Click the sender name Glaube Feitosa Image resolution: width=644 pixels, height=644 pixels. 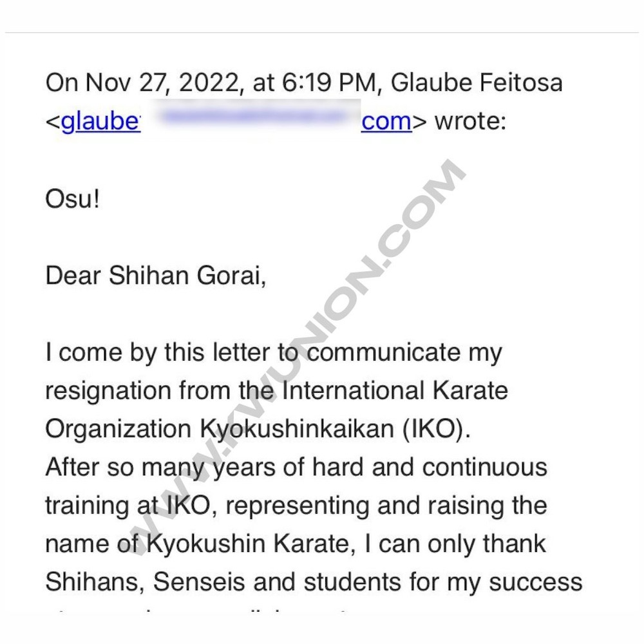[x=477, y=83]
